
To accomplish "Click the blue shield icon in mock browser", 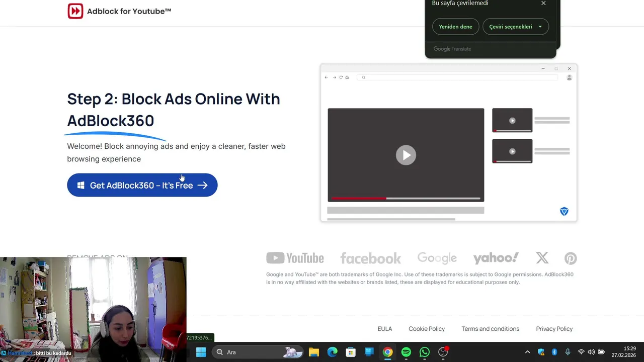I will 564,212.
